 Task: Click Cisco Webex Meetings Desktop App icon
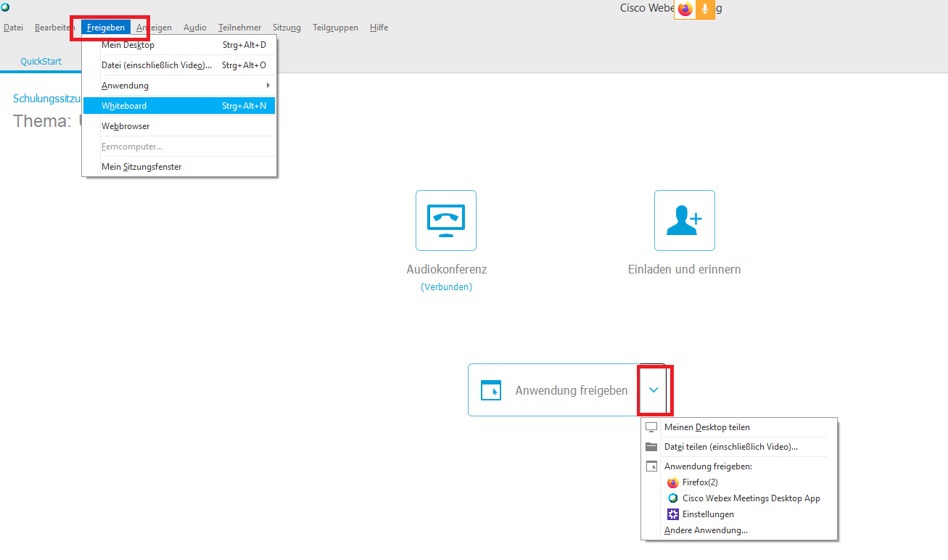coord(672,498)
